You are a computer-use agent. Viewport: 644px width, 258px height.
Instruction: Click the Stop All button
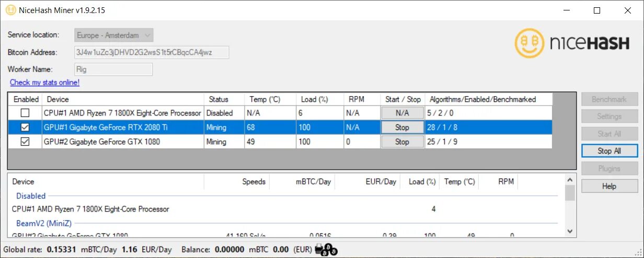[609, 151]
